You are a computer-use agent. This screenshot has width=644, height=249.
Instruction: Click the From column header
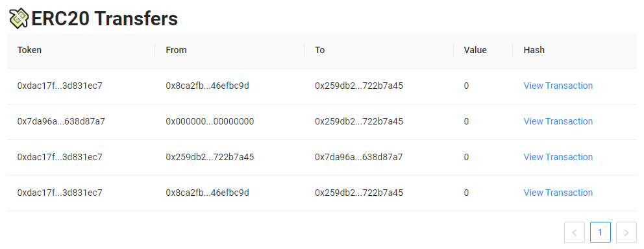176,50
